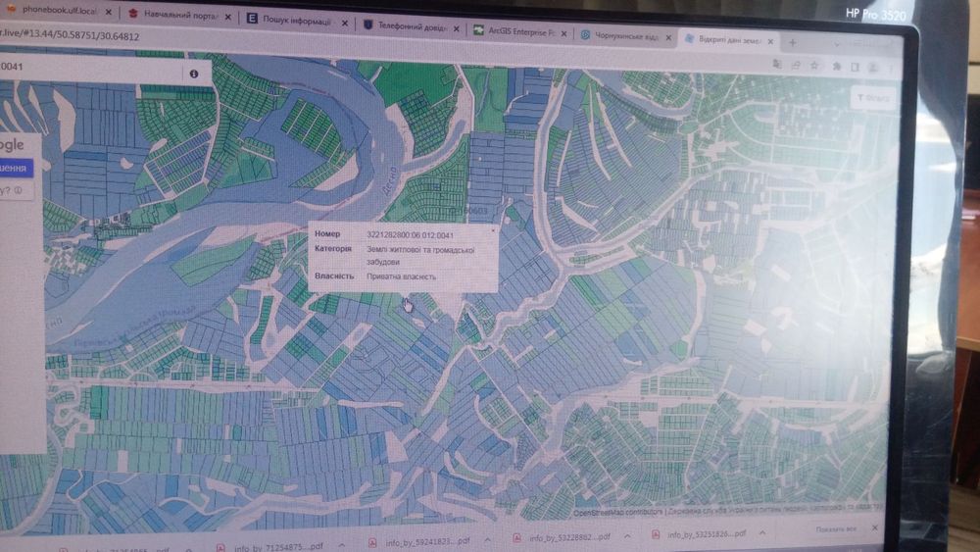This screenshot has width=980, height=552.
Task: Click the Приватна власність value
Action: pyautogui.click(x=401, y=276)
